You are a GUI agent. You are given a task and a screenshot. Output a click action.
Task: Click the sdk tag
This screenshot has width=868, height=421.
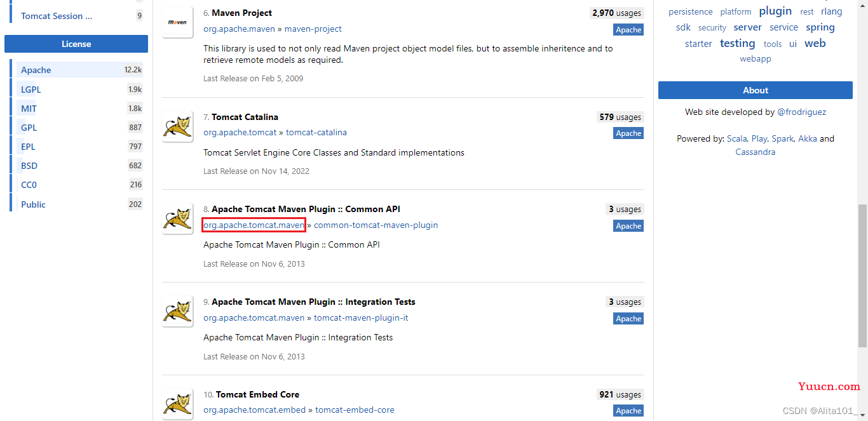[x=683, y=27]
